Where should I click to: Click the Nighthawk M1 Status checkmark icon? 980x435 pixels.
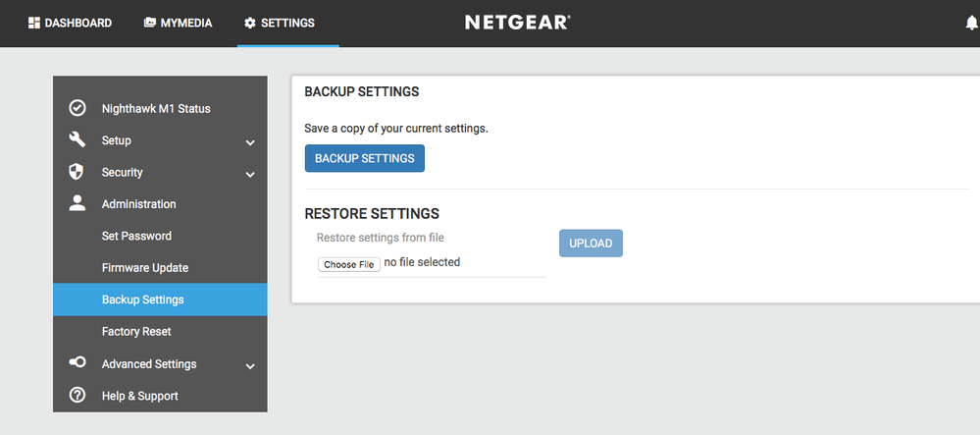[x=77, y=108]
